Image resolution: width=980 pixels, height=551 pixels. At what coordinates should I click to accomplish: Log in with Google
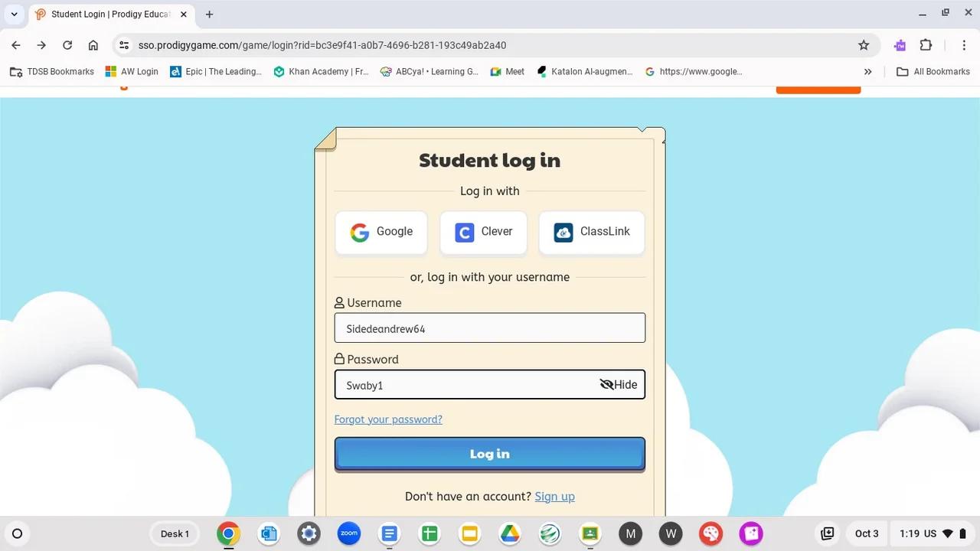tap(381, 233)
